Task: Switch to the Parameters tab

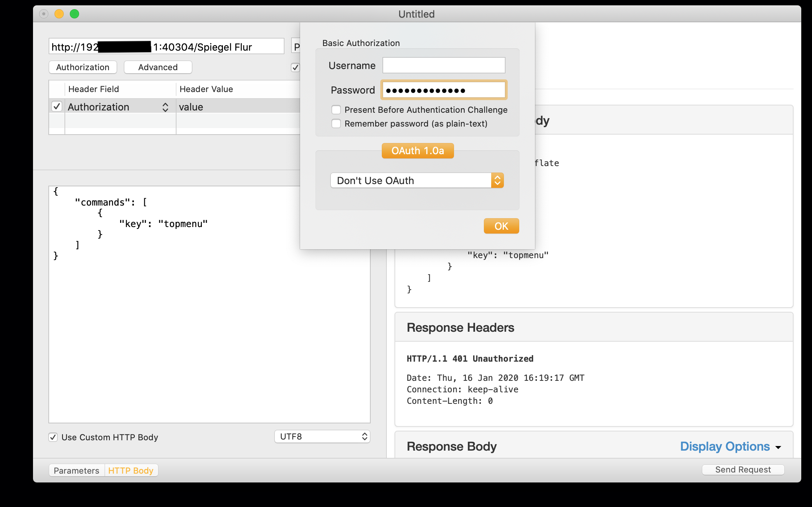Action: [x=76, y=471]
